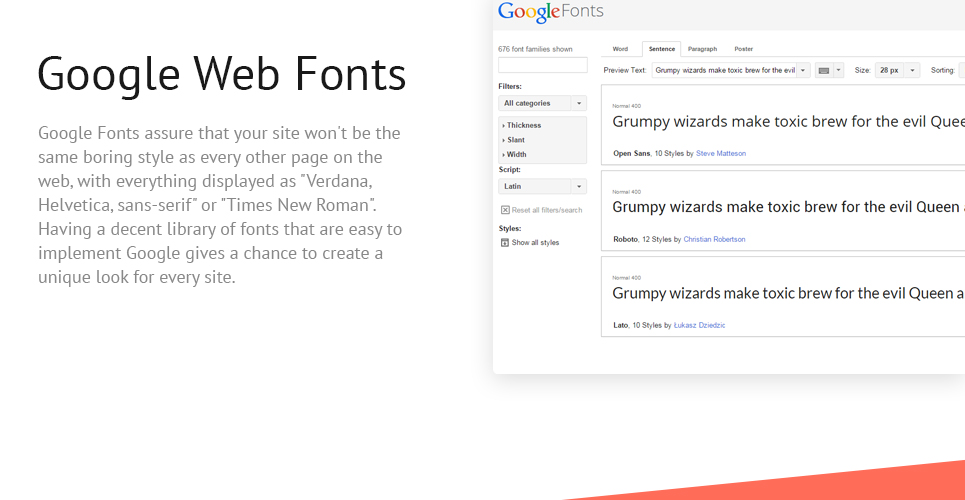
Task: Click the Roboto font name
Action: tap(625, 239)
